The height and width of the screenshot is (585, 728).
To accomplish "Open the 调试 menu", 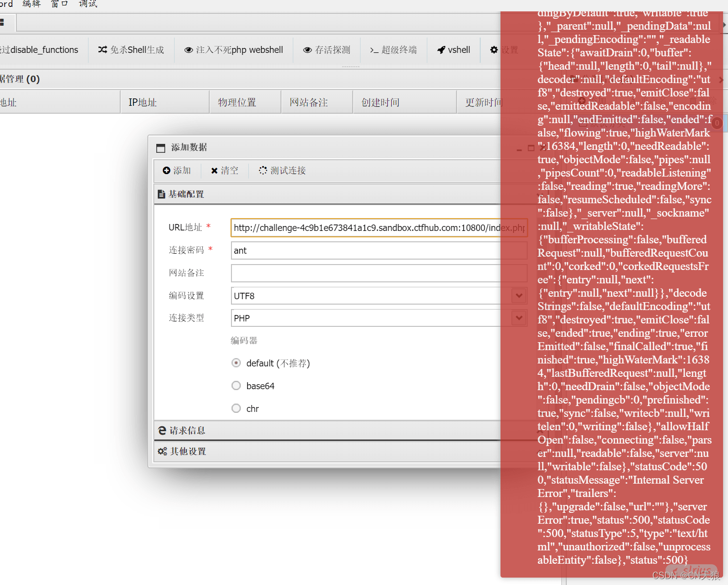I will [88, 4].
